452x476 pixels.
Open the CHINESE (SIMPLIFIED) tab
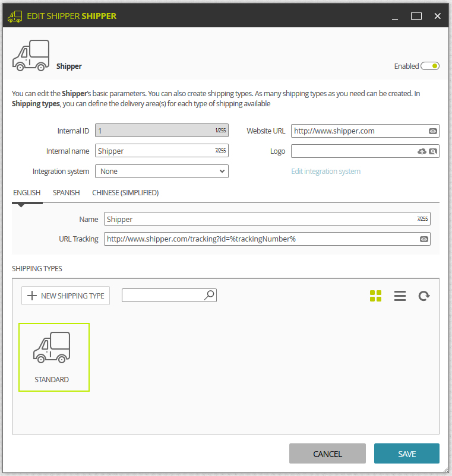click(x=125, y=193)
